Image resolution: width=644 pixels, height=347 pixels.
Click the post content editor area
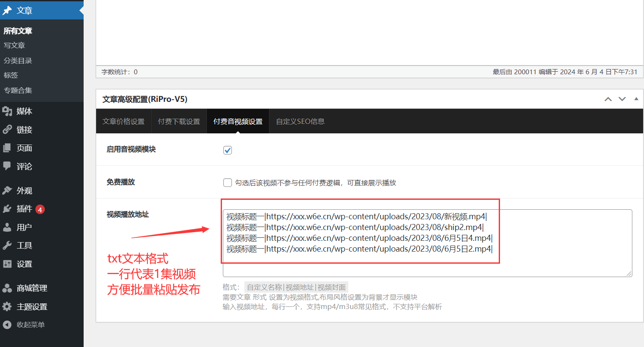tap(369, 32)
